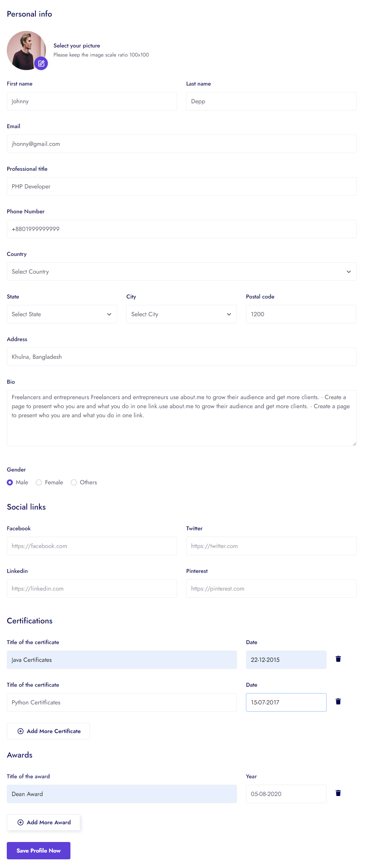This screenshot has height=868, width=368.
Task: Click the Add More Certificate button
Action: point(48,731)
